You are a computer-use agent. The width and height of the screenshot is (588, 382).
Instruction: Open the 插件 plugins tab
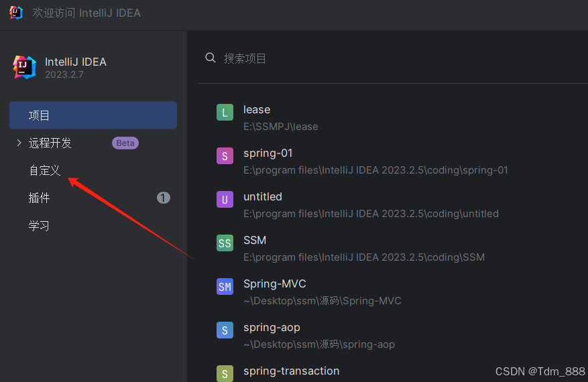click(39, 198)
